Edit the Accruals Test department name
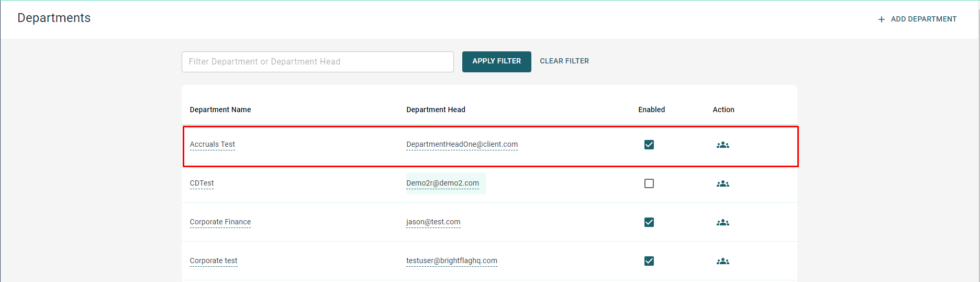The image size is (980, 282). pos(213,144)
